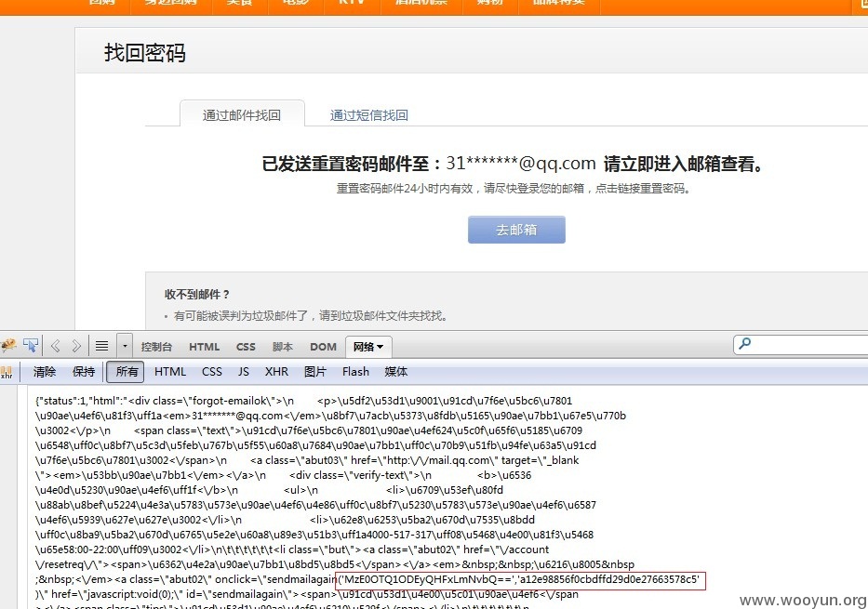
Task: Filter network requests by 图片 images
Action: [315, 372]
